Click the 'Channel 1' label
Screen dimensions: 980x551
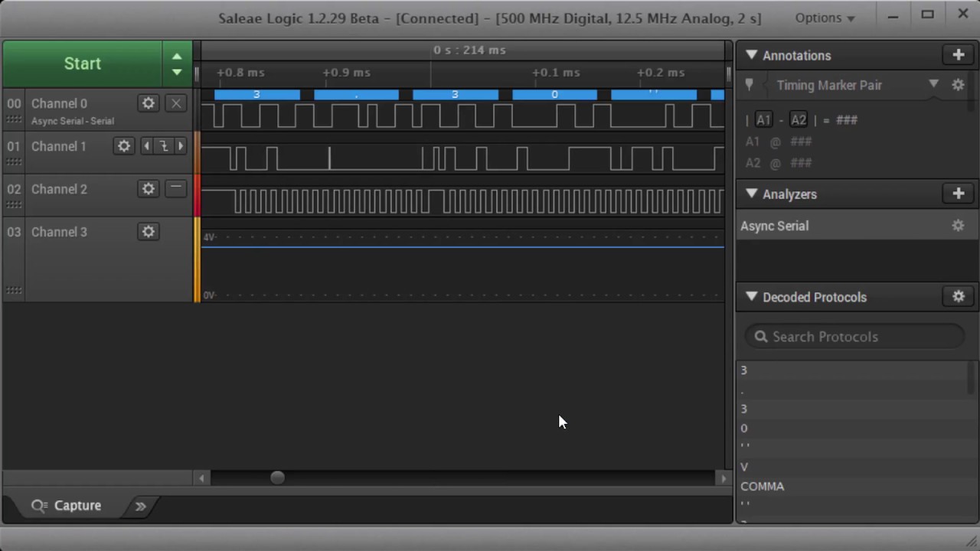(x=59, y=146)
